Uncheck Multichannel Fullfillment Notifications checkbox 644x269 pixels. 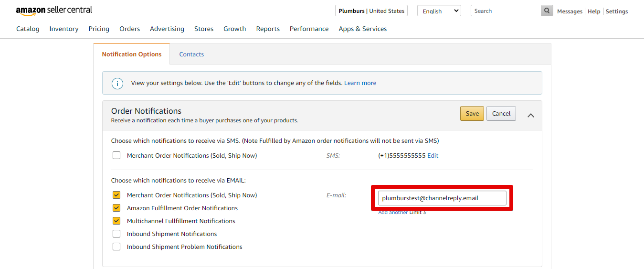coord(116,221)
